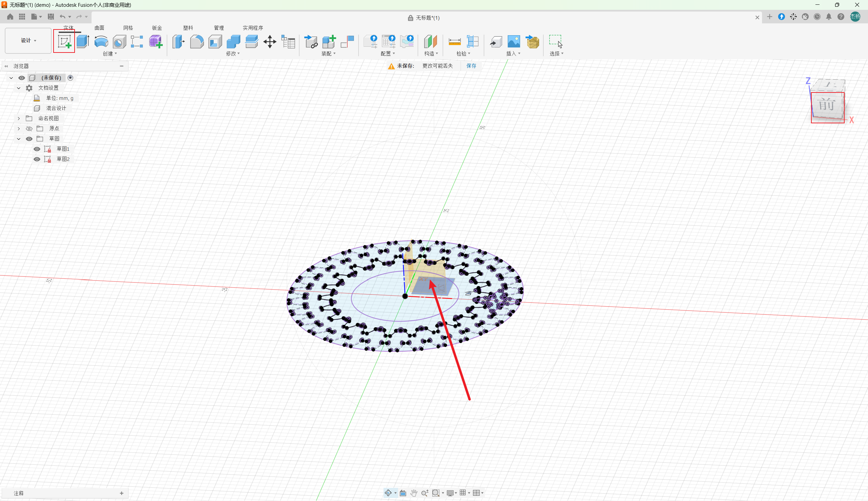Open the 构造 dropdown menu
Image resolution: width=868 pixels, height=501 pixels.
[x=431, y=54]
